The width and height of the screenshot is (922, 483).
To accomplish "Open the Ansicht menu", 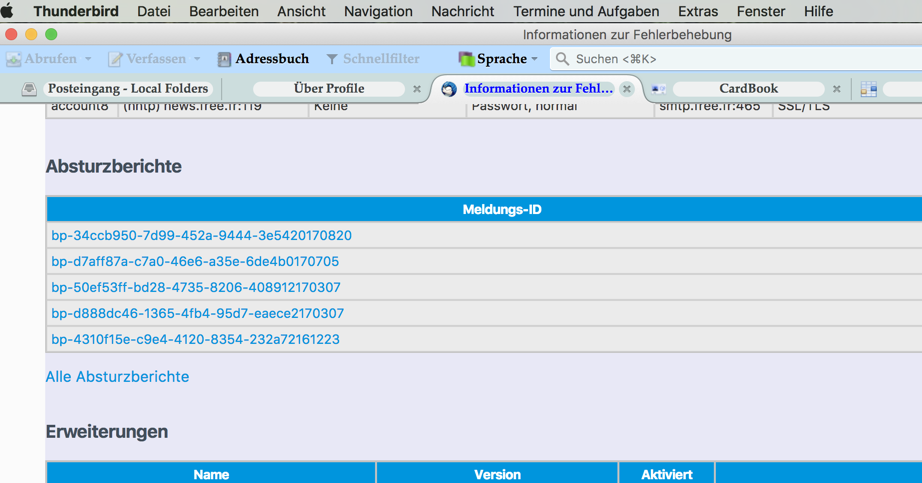I will [302, 11].
